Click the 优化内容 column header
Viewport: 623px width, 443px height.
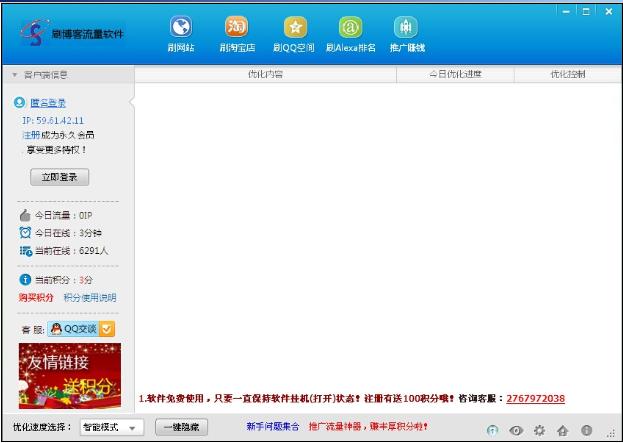click(265, 75)
